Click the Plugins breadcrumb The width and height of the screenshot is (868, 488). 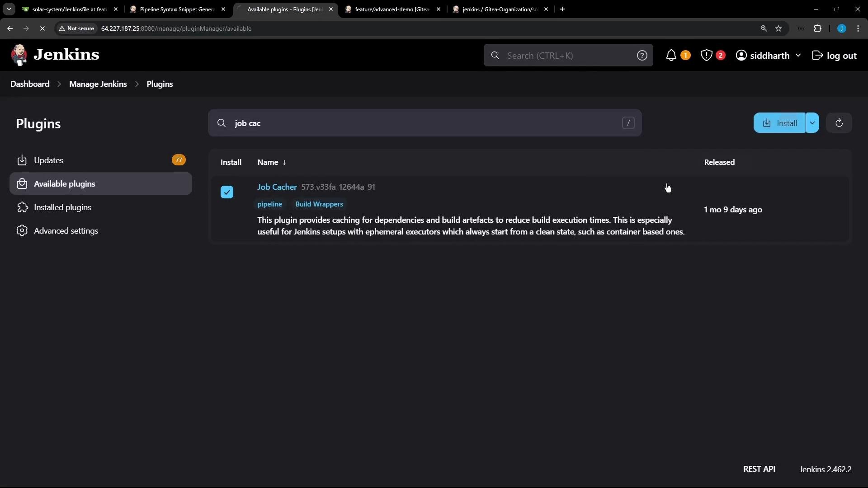160,84
